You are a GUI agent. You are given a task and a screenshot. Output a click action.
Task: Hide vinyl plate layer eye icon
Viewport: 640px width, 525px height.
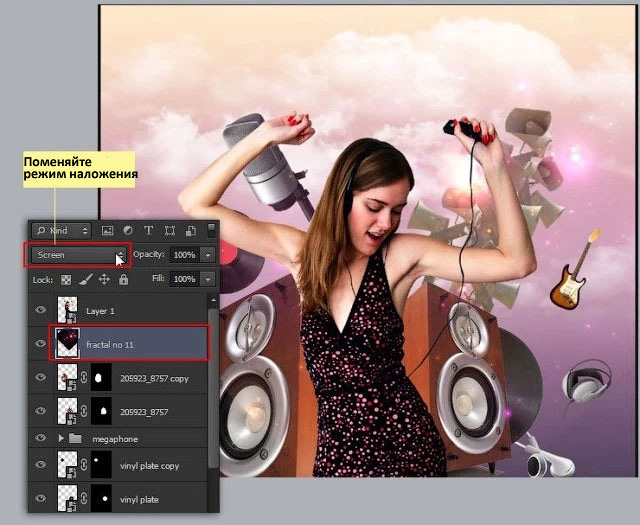pos(40,498)
